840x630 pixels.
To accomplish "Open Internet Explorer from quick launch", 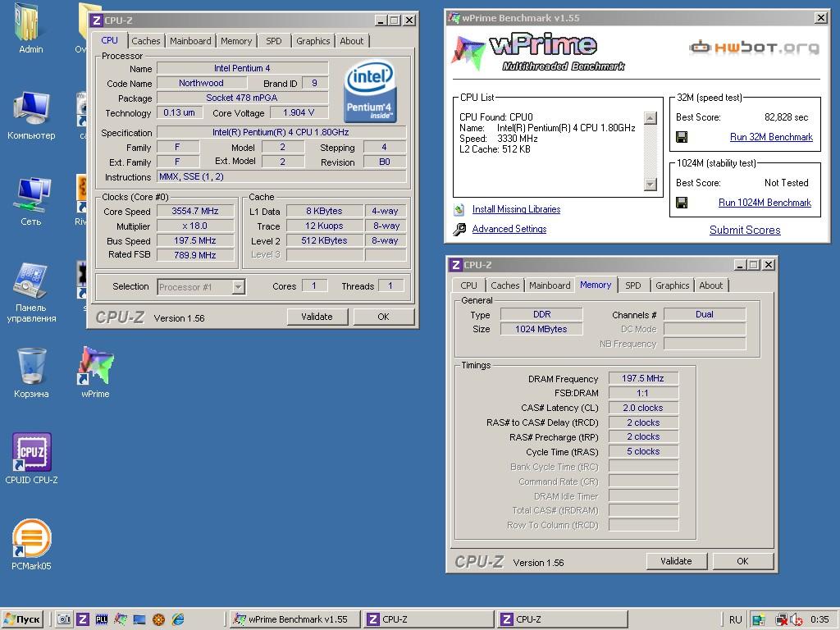I will (178, 619).
